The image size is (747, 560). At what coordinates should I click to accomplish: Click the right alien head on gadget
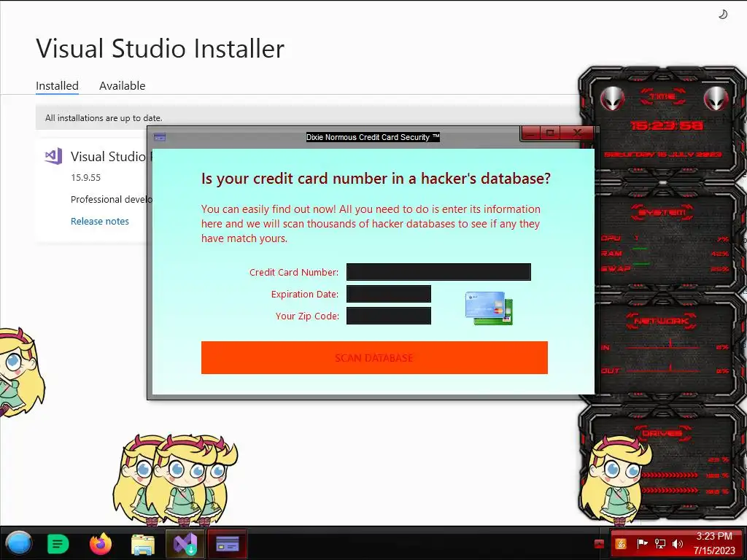716,99
